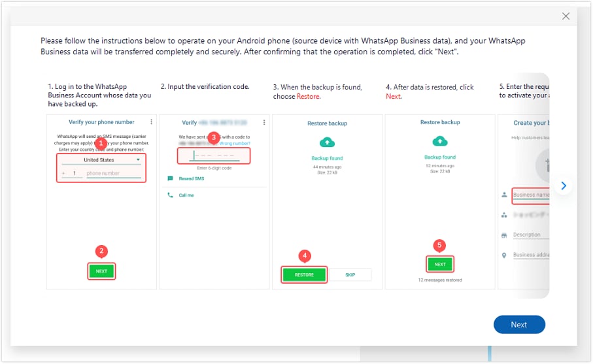
Task: Click the Business name field
Action: 531,195
